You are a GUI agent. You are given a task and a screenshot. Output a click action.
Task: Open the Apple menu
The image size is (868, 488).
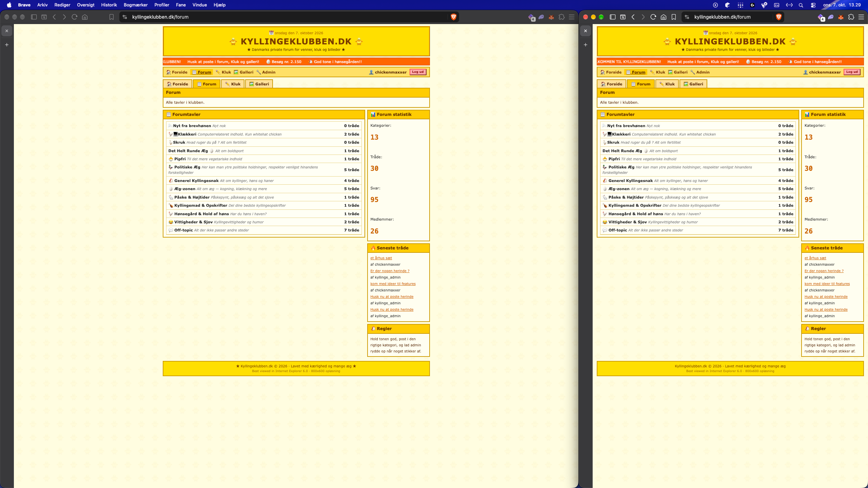[9, 5]
